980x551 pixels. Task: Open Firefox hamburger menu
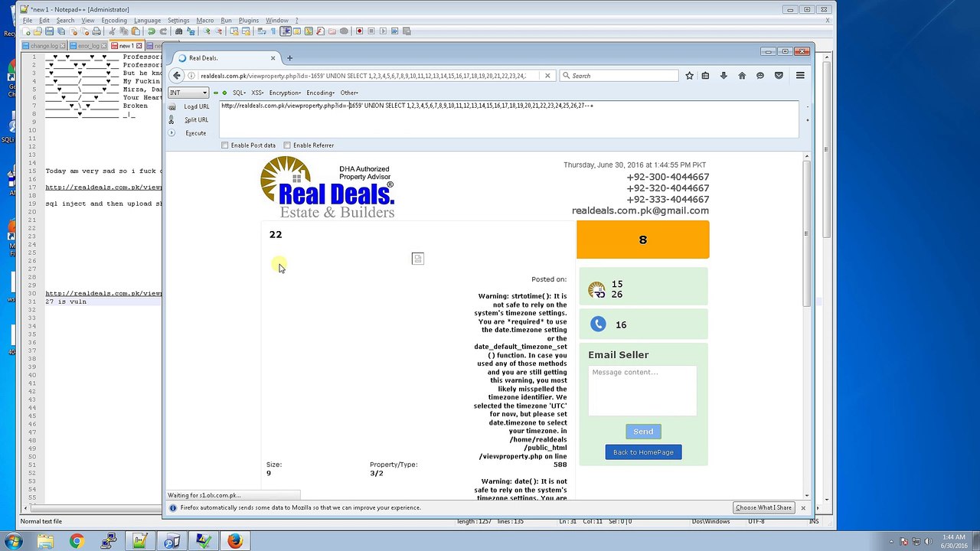click(800, 76)
